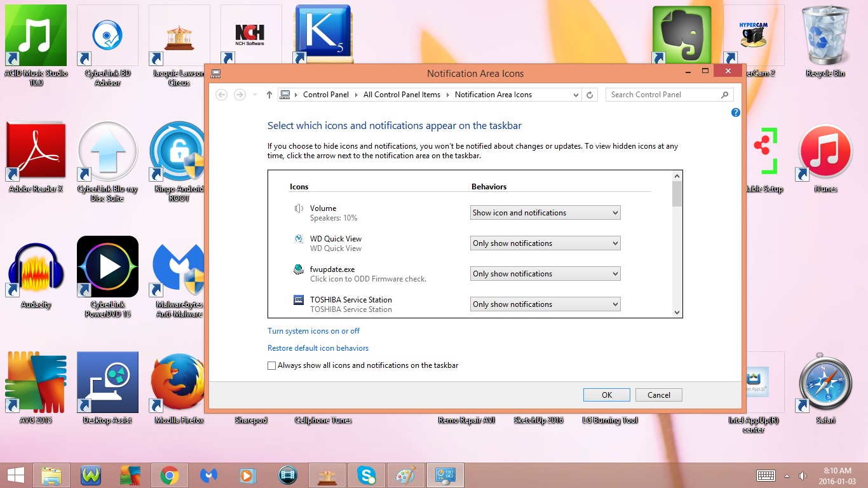Viewport: 868px width, 488px height.
Task: Open the WD Quick View behavior dropdown
Action: [545, 243]
